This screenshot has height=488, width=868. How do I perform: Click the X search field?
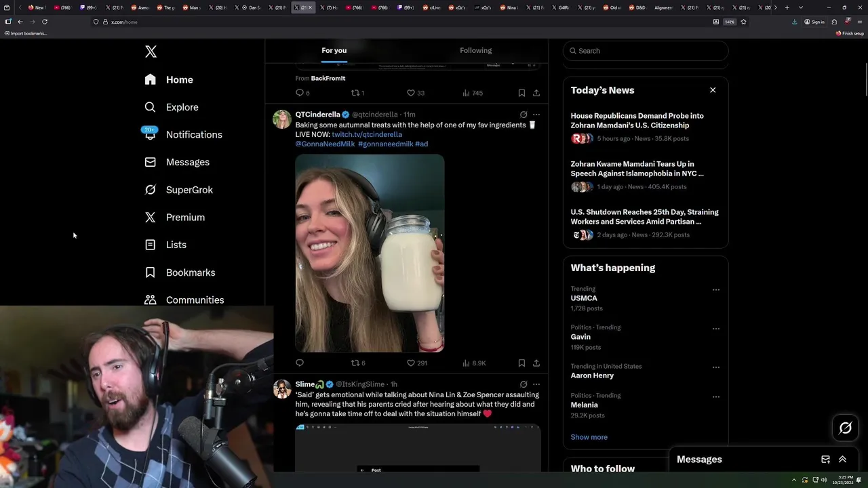tap(646, 51)
